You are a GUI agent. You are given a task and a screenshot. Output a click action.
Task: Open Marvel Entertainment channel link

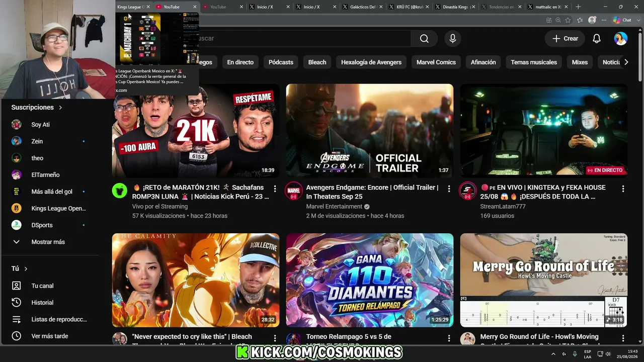(334, 207)
